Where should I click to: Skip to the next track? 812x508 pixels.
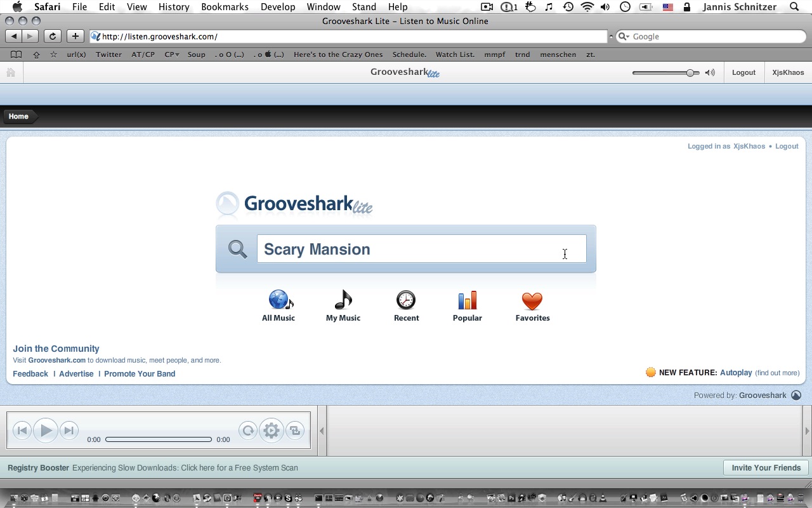[69, 431]
